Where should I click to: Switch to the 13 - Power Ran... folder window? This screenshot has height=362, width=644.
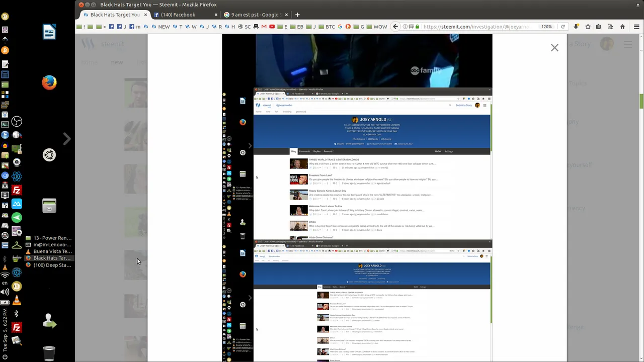[x=48, y=238]
